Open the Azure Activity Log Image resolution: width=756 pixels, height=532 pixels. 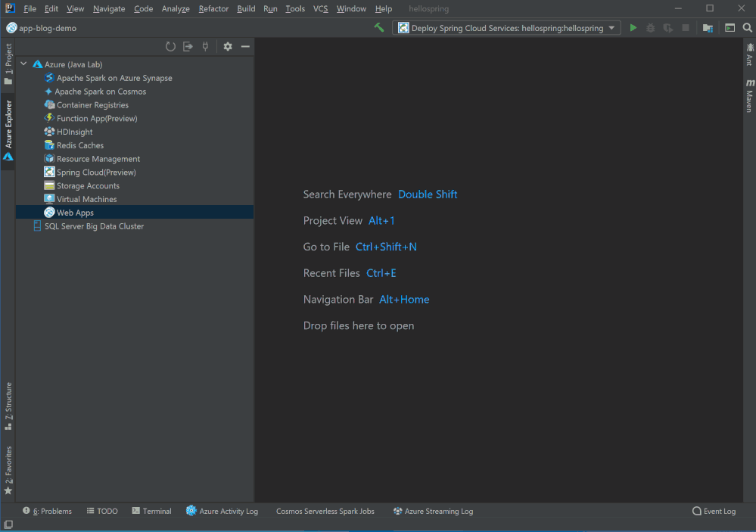(x=222, y=511)
